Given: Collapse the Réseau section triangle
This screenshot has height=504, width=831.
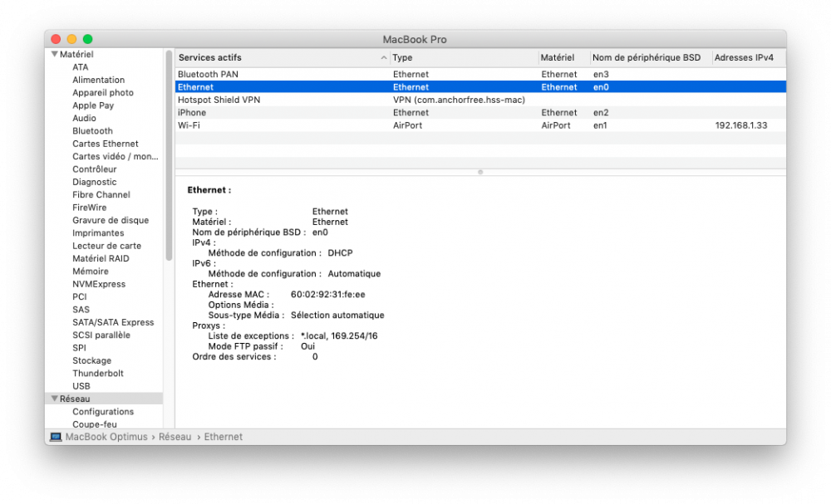Looking at the screenshot, I should [54, 398].
